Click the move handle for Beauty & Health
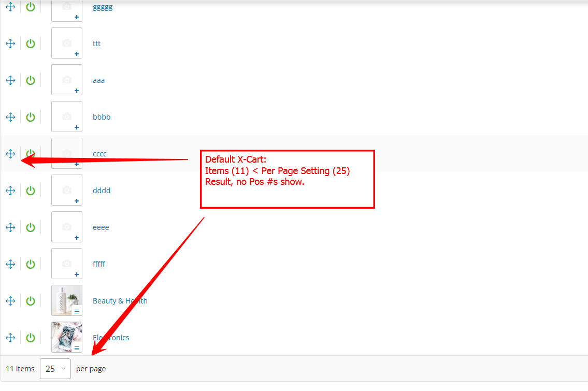The width and height of the screenshot is (588, 391). pos(10,301)
